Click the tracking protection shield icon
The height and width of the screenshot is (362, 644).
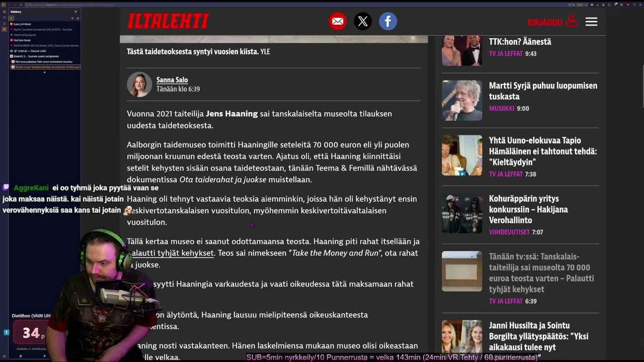tap(26, 5)
